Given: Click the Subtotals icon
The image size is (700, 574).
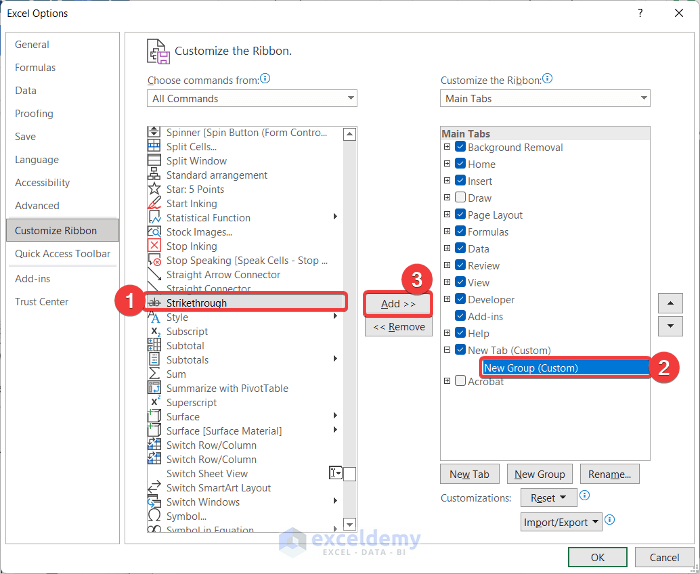Looking at the screenshot, I should coord(154,359).
